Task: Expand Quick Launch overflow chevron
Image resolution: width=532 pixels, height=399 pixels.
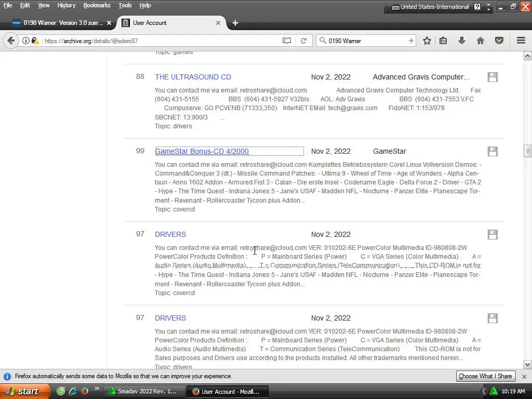Action: coord(97,389)
